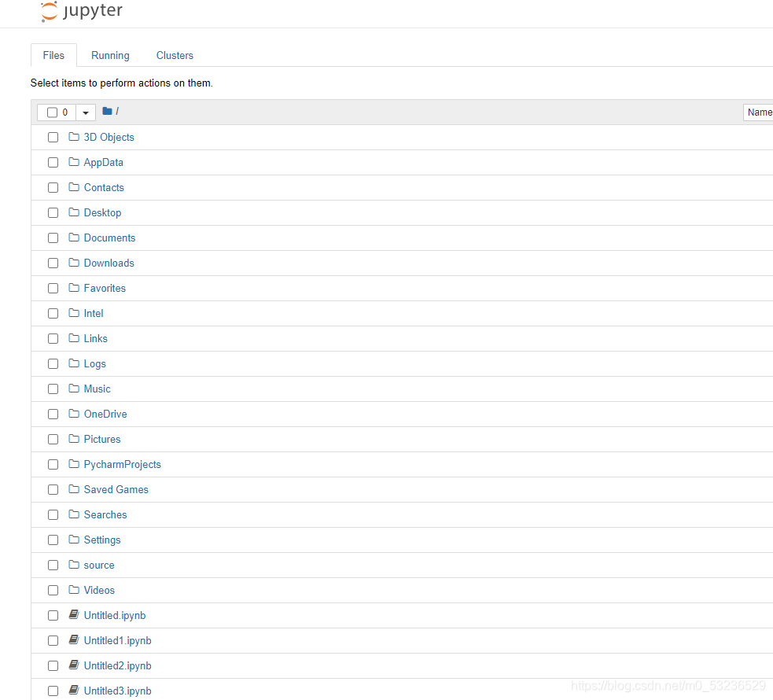Click the folder icon beside 3D Objects
Viewport: 773px width, 700px height.
pos(74,137)
